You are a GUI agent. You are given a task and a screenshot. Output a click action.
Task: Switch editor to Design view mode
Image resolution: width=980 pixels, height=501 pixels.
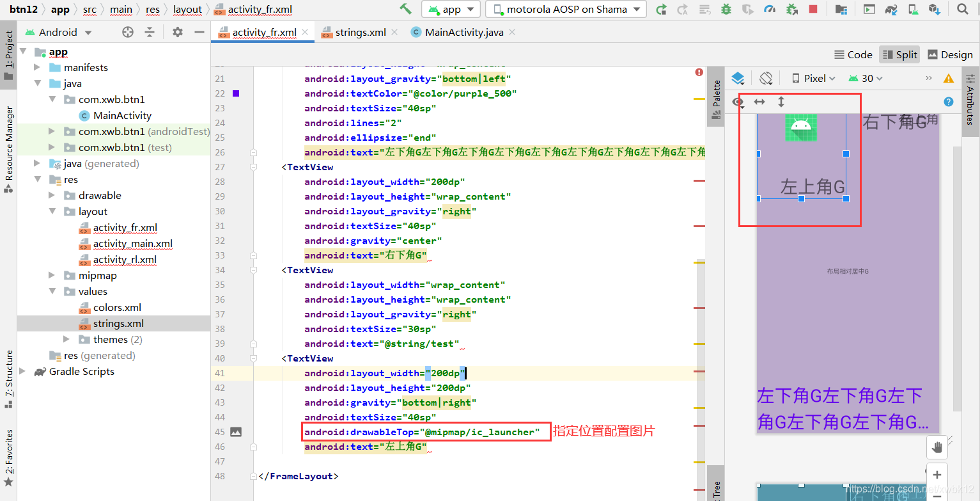(950, 54)
